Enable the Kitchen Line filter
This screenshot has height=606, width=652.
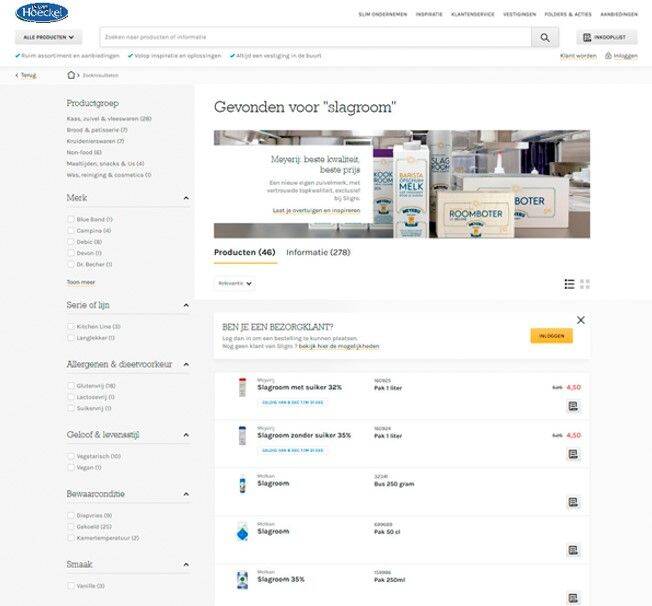coord(71,326)
